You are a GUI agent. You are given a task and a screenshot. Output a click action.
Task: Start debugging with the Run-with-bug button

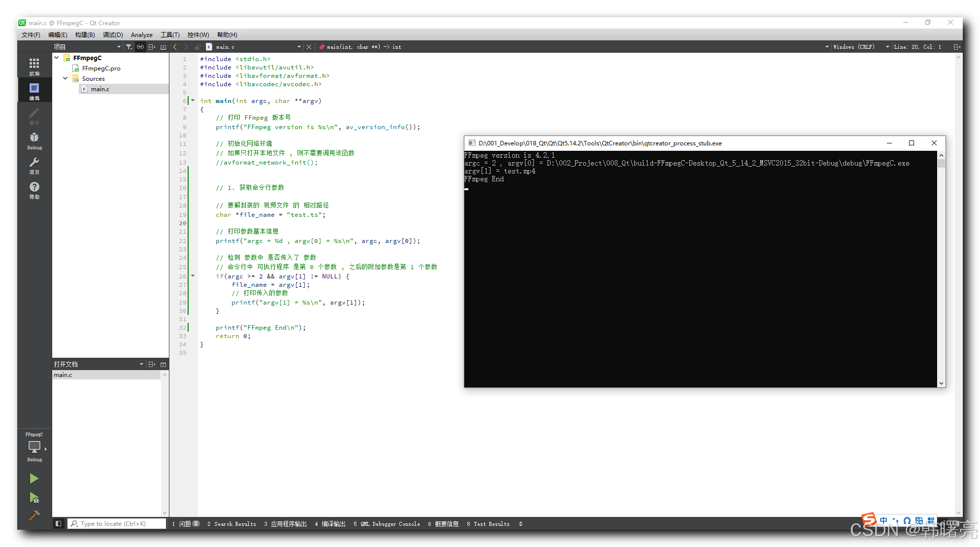click(x=34, y=498)
